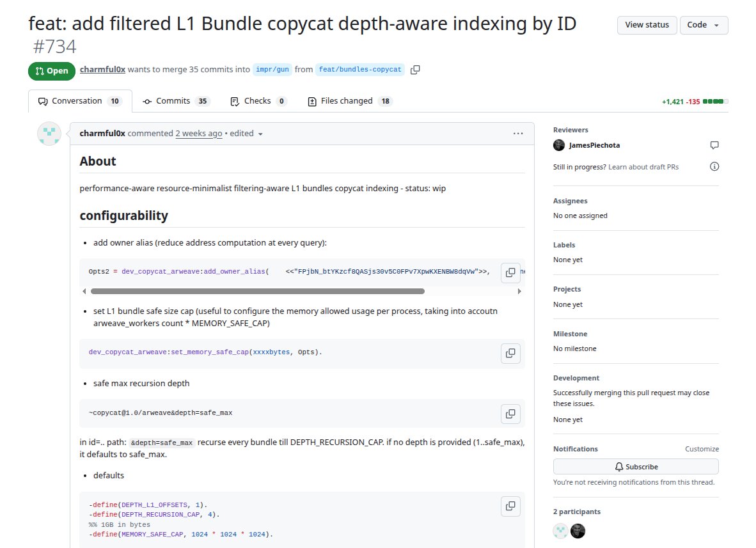Click JamesPiechota reviewer avatar
Screen dimensions: 756x548
tap(559, 145)
